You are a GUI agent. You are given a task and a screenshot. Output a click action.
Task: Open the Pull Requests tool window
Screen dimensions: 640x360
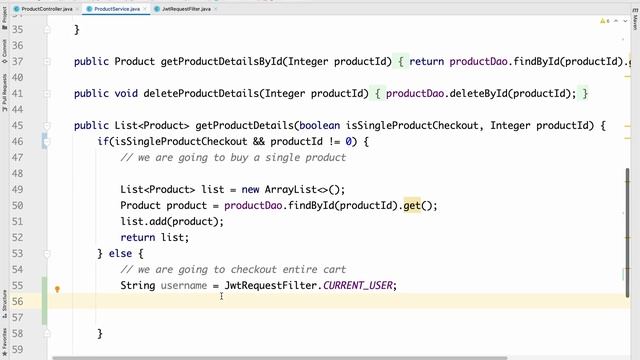click(x=4, y=92)
